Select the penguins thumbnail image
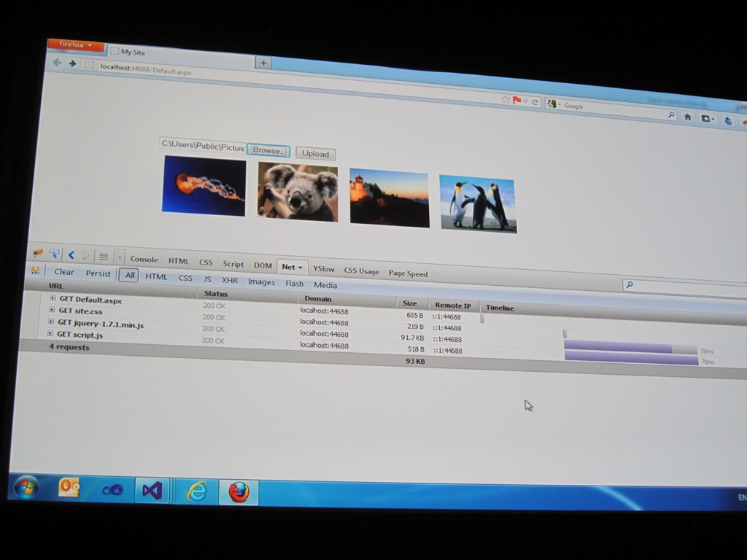The height and width of the screenshot is (560, 747). [478, 204]
